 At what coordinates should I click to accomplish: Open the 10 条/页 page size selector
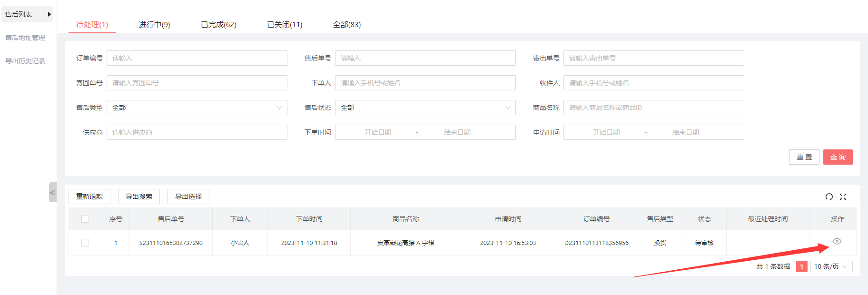click(x=831, y=266)
